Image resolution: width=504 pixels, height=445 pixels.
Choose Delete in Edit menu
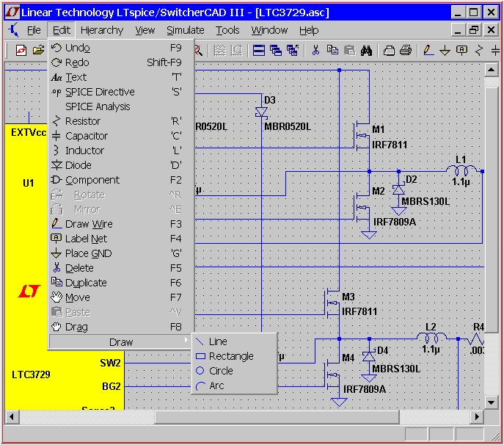point(121,268)
